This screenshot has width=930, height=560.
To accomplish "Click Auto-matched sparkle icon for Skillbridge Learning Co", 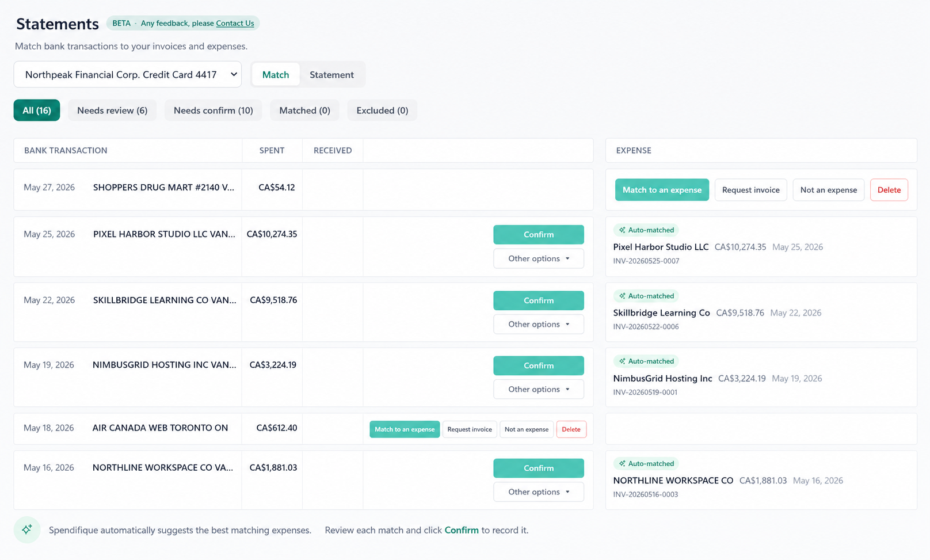I will click(x=622, y=296).
